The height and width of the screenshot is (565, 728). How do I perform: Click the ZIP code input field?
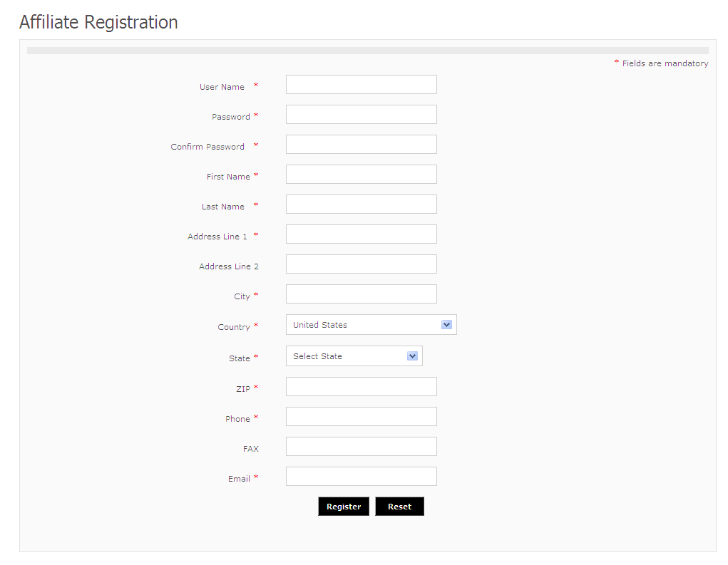pos(361,387)
